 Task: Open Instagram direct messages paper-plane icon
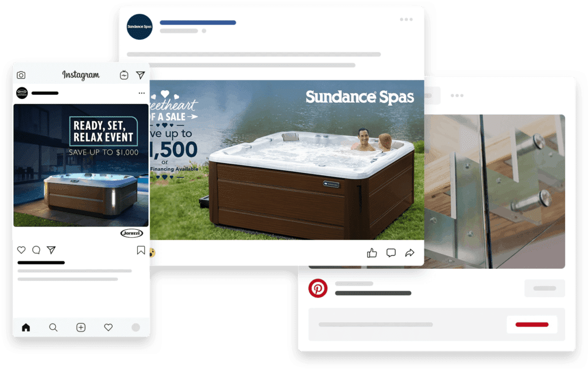(x=140, y=75)
